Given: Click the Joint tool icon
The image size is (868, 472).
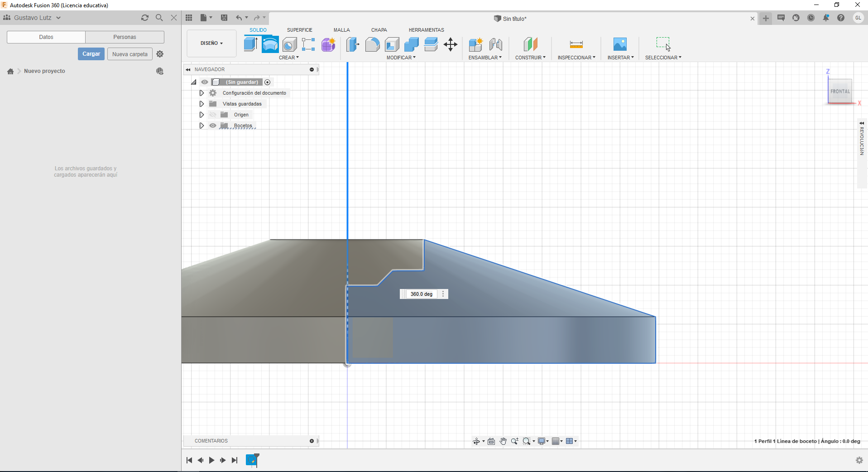Looking at the screenshot, I should [x=496, y=44].
